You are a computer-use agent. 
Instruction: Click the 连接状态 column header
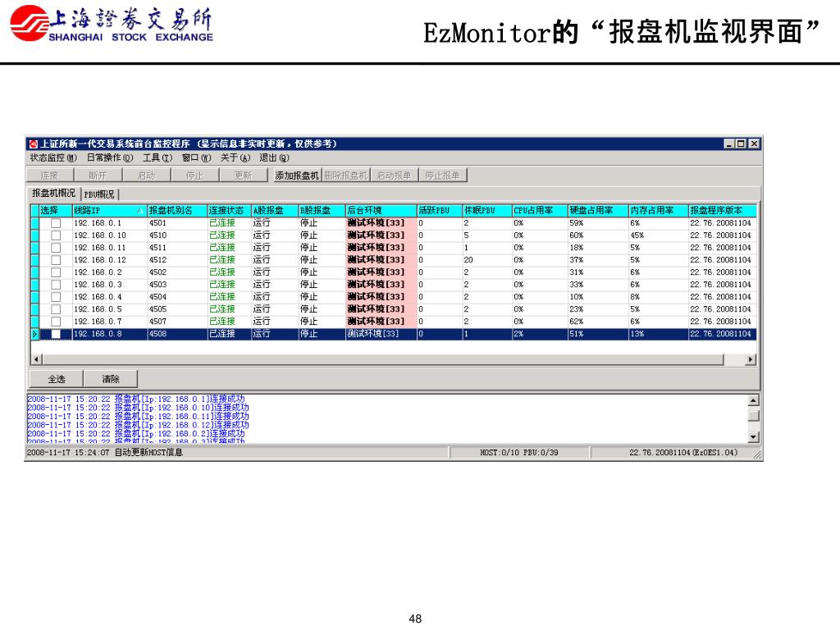[230, 211]
